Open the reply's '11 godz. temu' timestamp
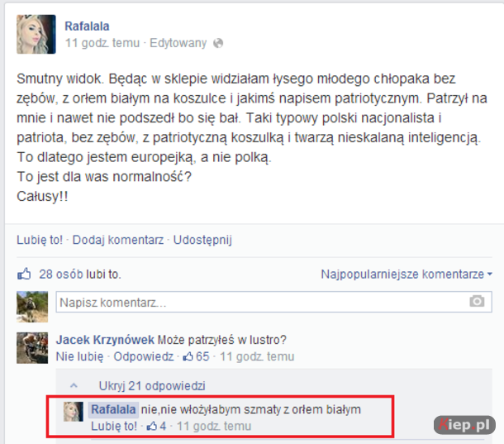This screenshot has height=444, width=504. coord(214,426)
